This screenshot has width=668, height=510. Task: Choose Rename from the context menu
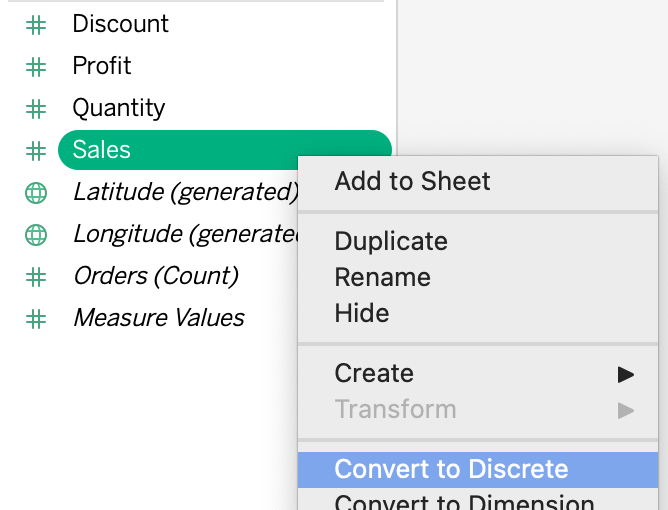pos(382,278)
